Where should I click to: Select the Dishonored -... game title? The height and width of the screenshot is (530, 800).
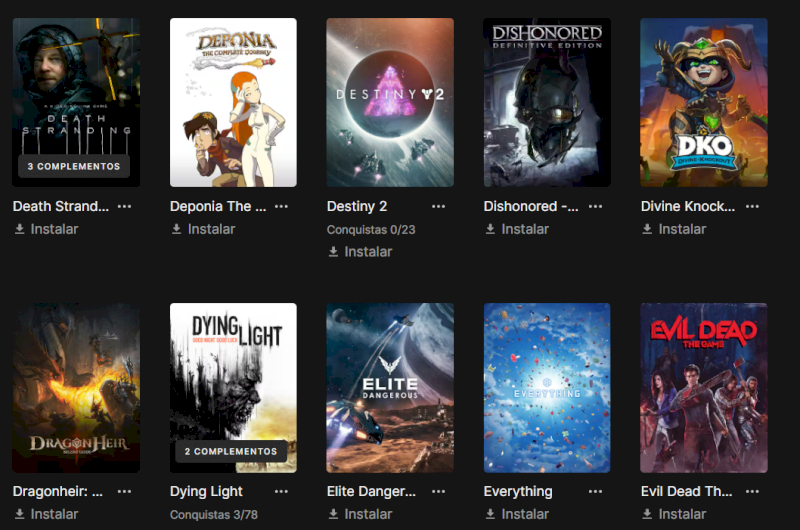click(531, 206)
